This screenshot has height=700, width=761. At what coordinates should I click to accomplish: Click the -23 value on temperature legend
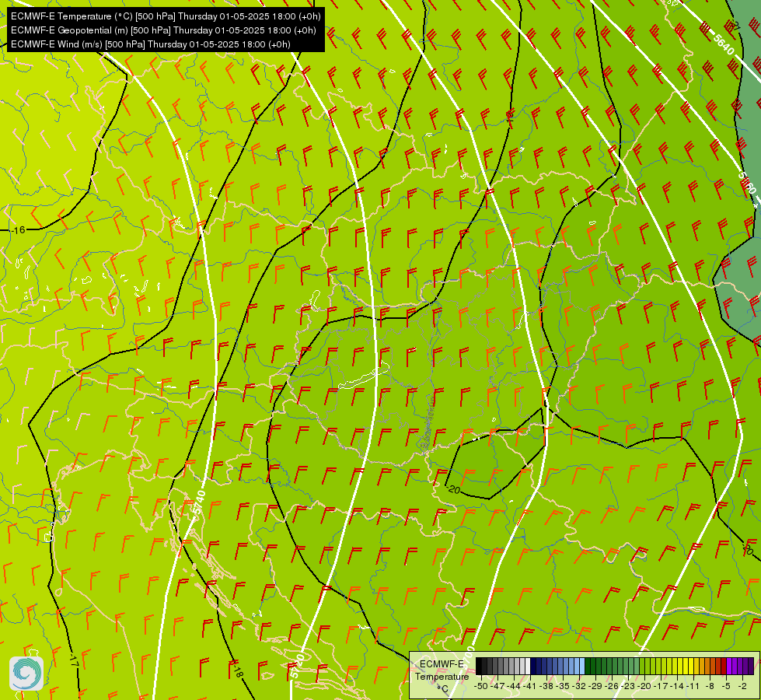tap(628, 686)
